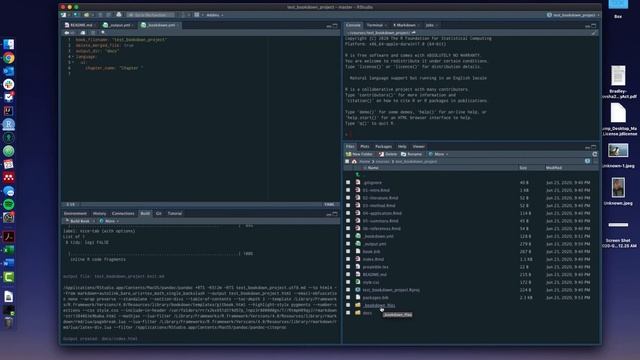Switch to the Tutorial tab
The image size is (640, 360).
tap(175, 213)
